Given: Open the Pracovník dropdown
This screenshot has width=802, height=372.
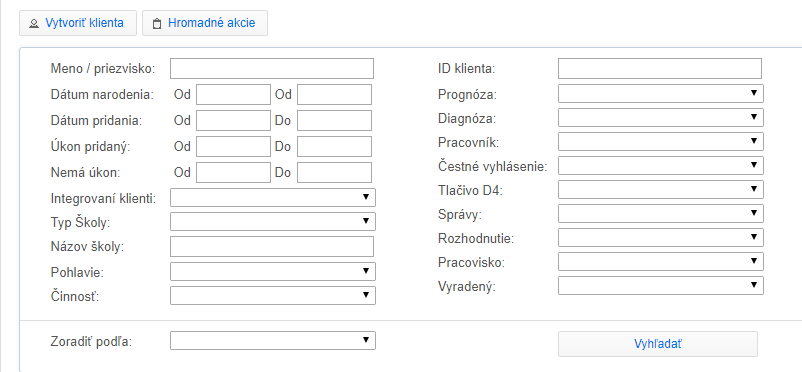Looking at the screenshot, I should 660,141.
